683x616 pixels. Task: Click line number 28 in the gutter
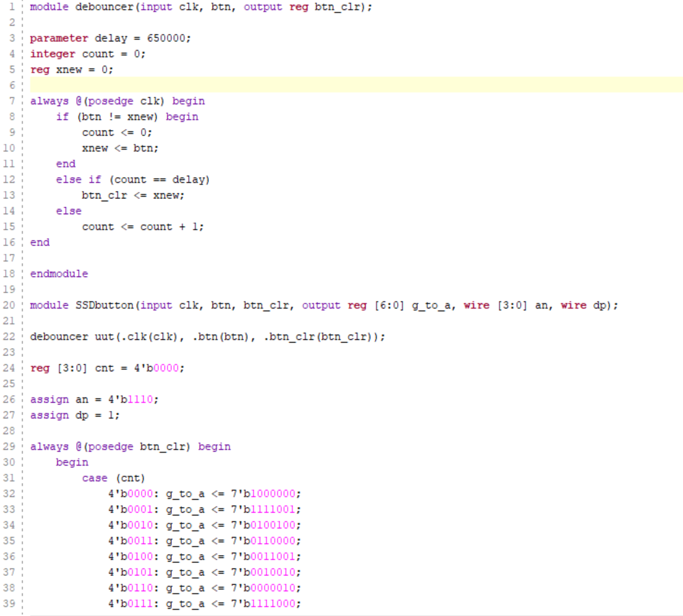tap(9, 431)
